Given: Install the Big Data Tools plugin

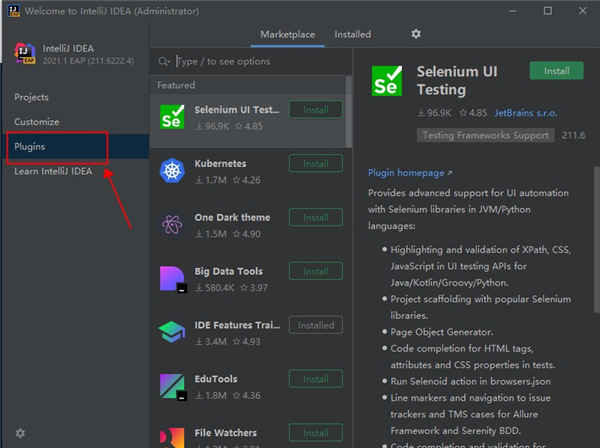Looking at the screenshot, I should point(316,271).
